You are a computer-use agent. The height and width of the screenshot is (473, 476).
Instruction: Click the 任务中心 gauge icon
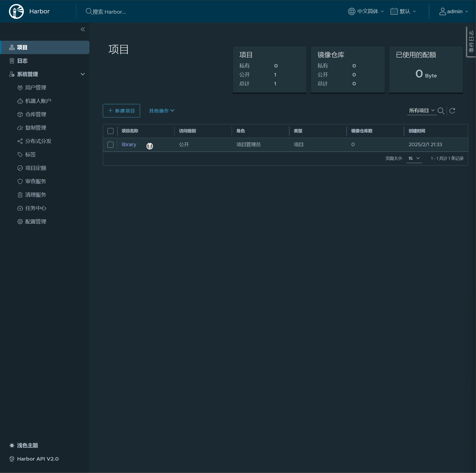20,208
